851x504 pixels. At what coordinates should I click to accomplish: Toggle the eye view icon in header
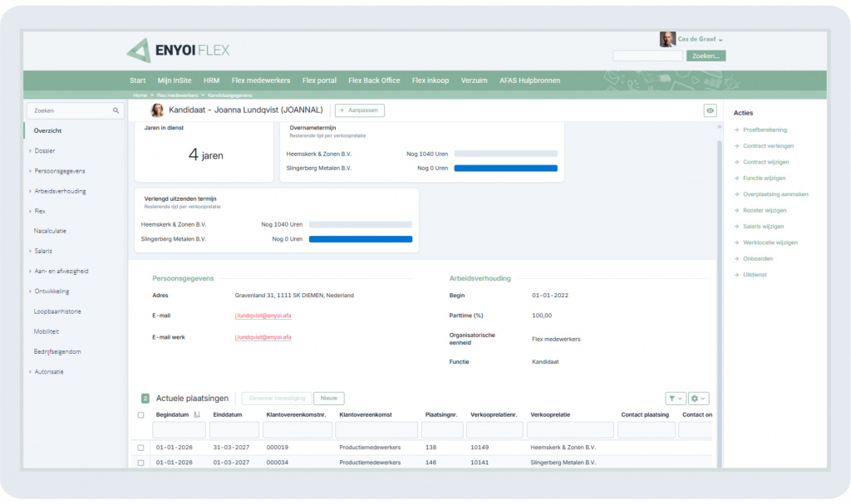[x=710, y=110]
